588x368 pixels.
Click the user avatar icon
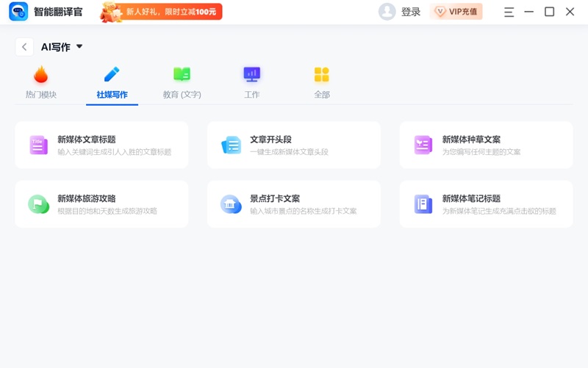point(387,12)
